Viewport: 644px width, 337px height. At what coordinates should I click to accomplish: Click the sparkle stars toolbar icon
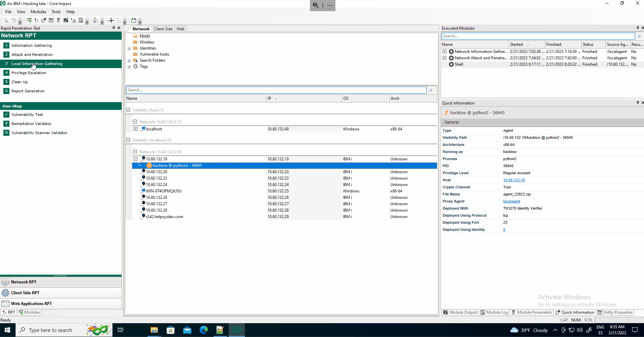click(x=36, y=20)
